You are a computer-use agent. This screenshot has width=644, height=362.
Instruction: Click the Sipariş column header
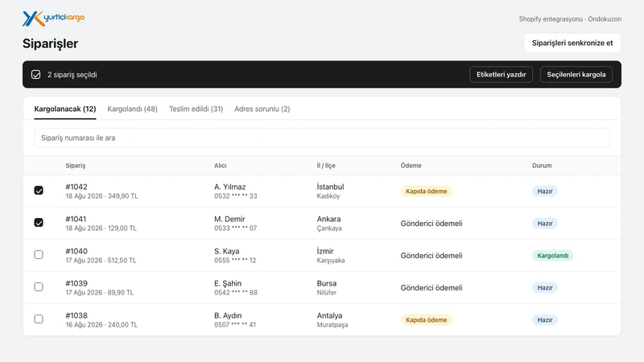(x=76, y=166)
